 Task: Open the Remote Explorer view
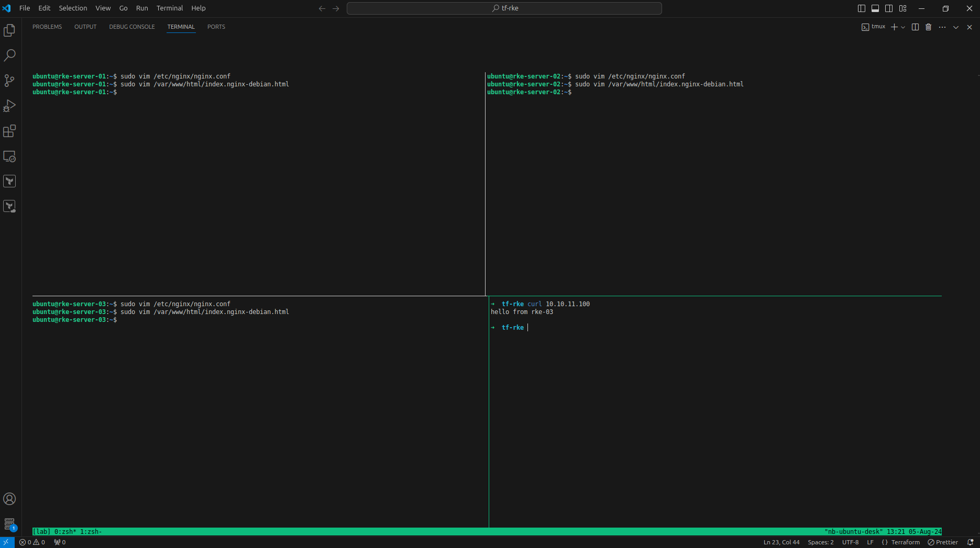pyautogui.click(x=9, y=156)
